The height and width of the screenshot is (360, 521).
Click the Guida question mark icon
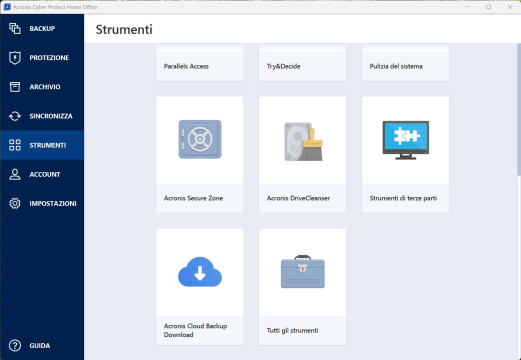tap(15, 346)
